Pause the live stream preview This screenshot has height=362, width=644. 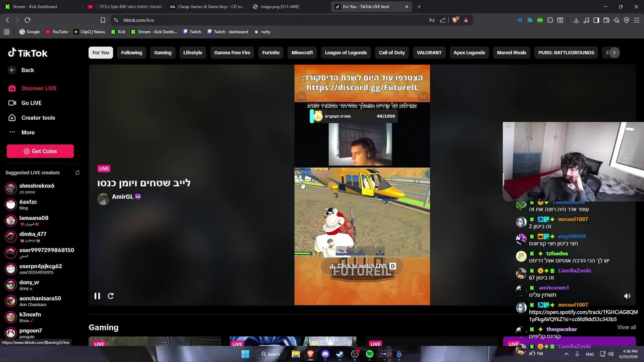(x=97, y=296)
